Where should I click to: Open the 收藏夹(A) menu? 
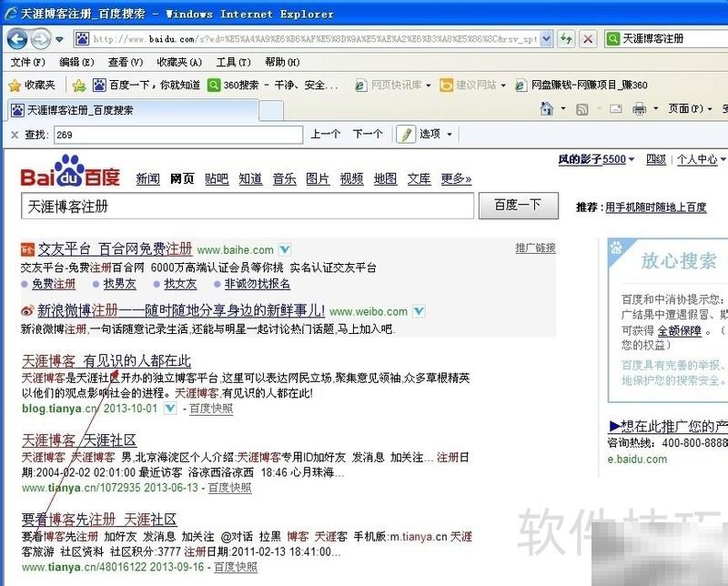point(179,62)
